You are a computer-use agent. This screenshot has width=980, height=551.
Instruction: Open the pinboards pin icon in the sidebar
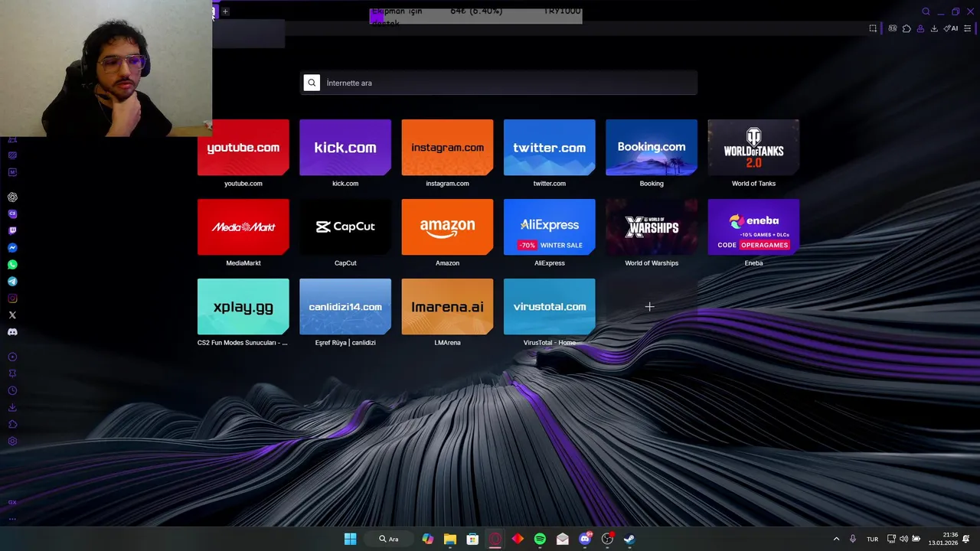pos(12,373)
